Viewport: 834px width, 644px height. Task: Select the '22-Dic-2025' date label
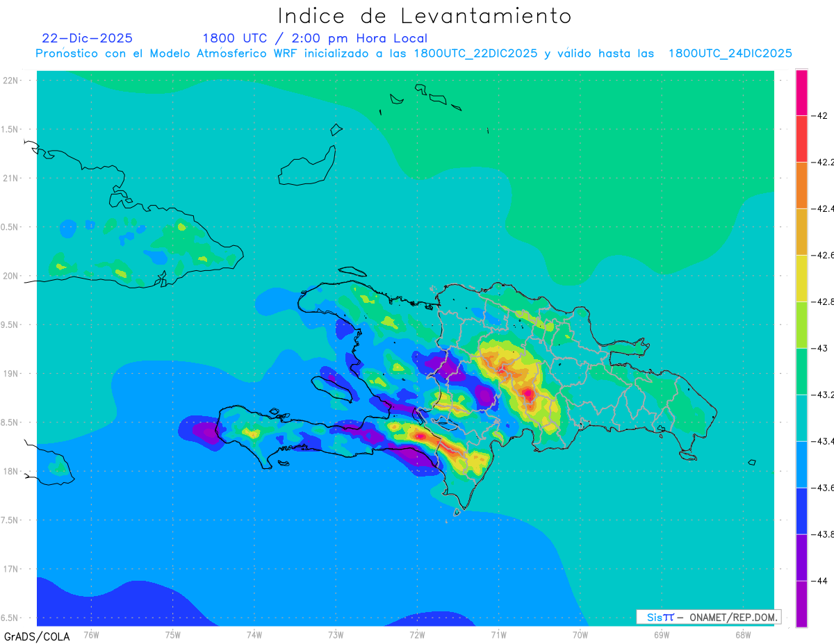pos(88,38)
